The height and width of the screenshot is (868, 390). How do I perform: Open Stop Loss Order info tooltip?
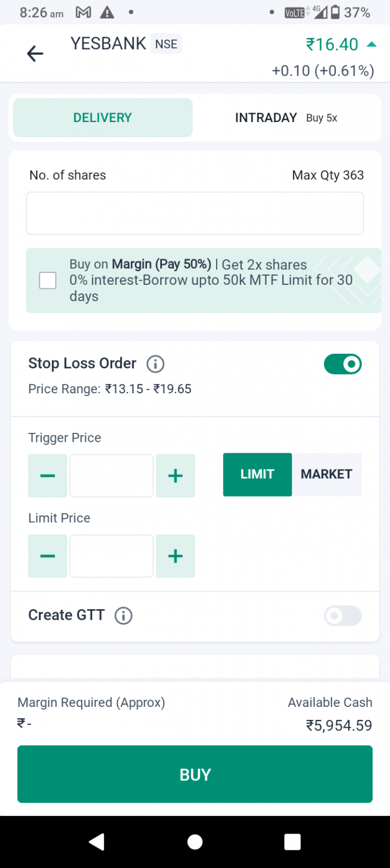(155, 364)
